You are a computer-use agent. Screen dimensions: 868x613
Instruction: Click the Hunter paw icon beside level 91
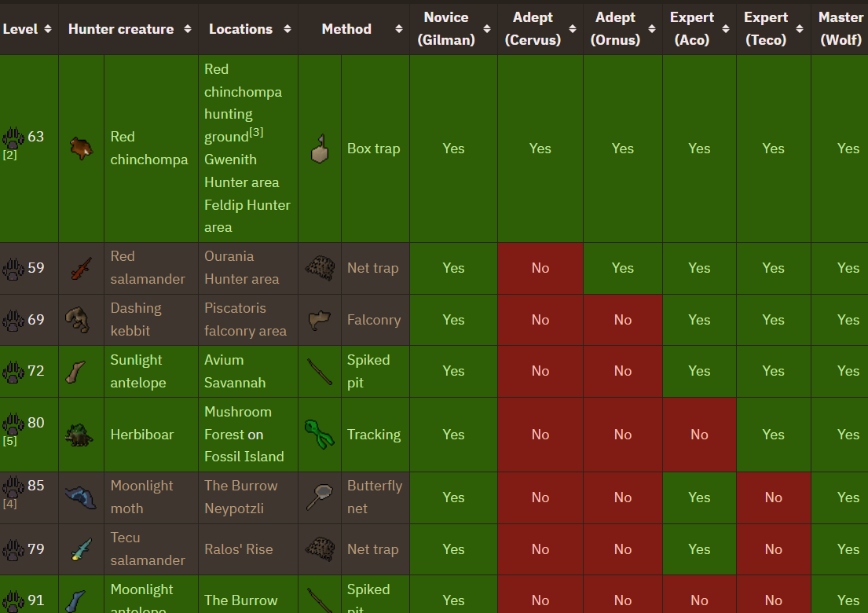tap(13, 601)
